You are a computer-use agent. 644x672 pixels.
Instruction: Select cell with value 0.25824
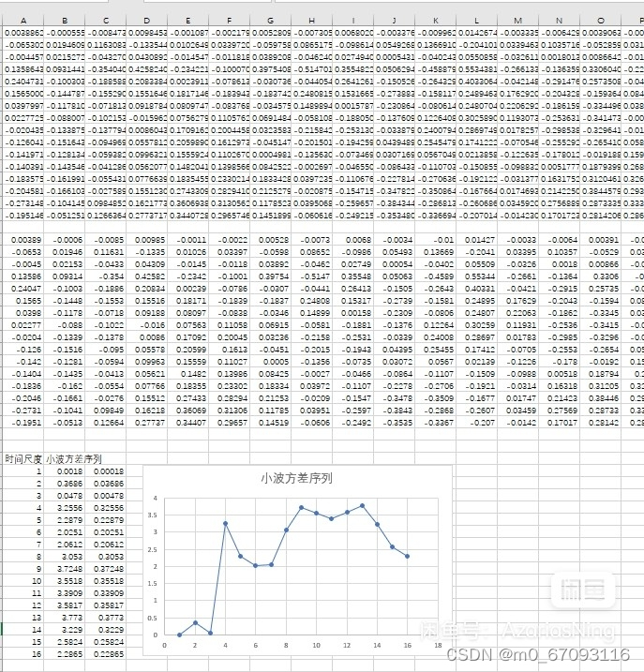point(106,642)
